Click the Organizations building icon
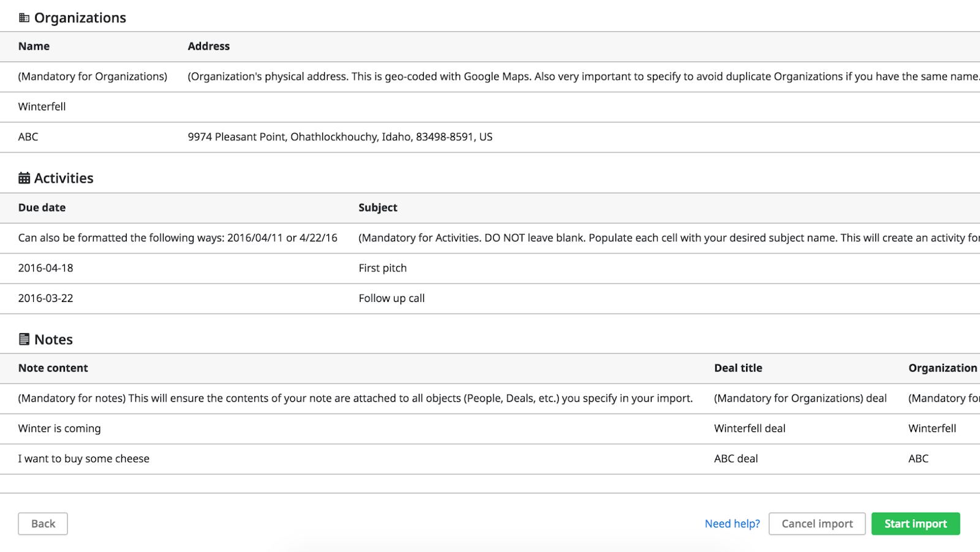This screenshot has width=980, height=552. pyautogui.click(x=24, y=18)
